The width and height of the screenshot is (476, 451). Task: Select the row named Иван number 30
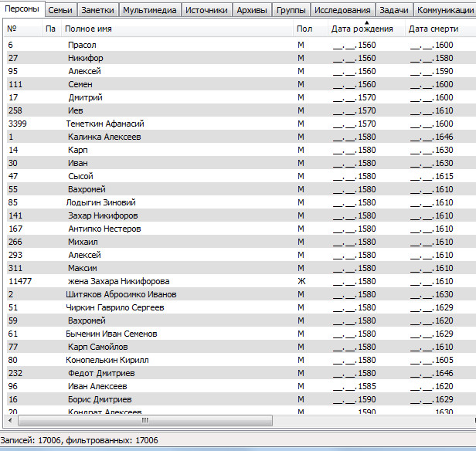coord(240,163)
